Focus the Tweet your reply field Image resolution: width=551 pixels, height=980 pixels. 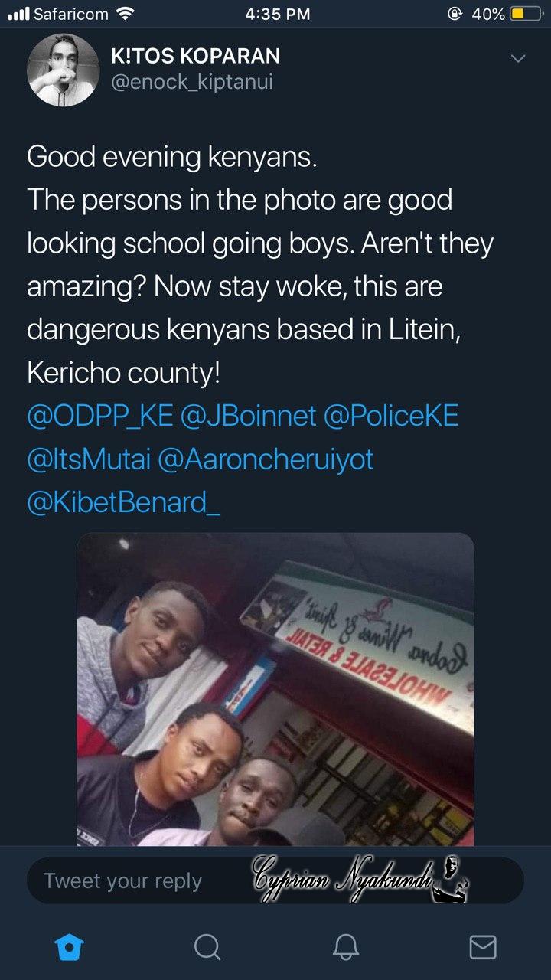click(275, 880)
